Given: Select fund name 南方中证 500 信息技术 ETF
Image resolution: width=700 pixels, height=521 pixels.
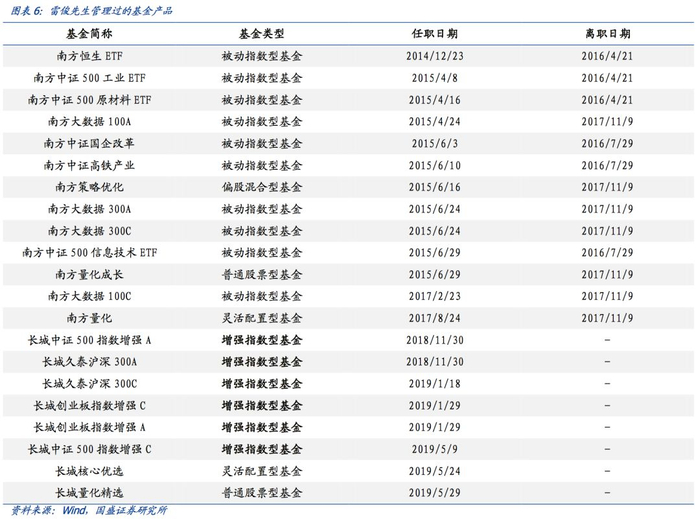Looking at the screenshot, I should pos(89,253).
